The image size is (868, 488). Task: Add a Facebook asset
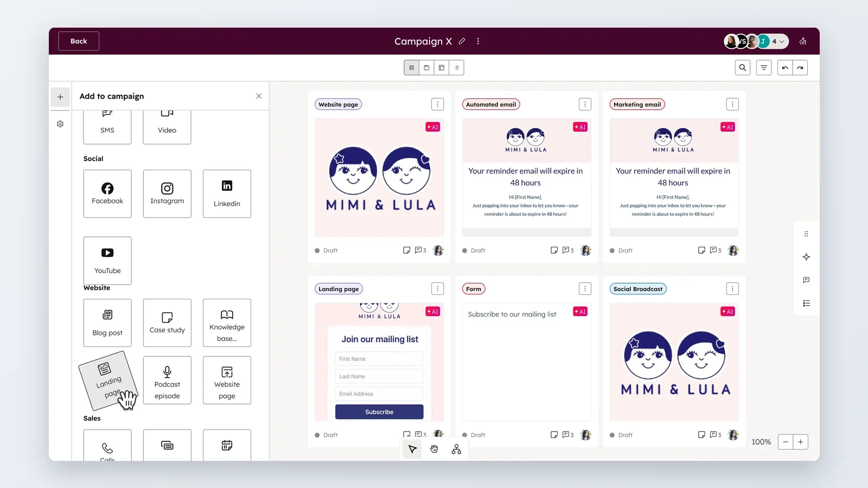pyautogui.click(x=107, y=194)
